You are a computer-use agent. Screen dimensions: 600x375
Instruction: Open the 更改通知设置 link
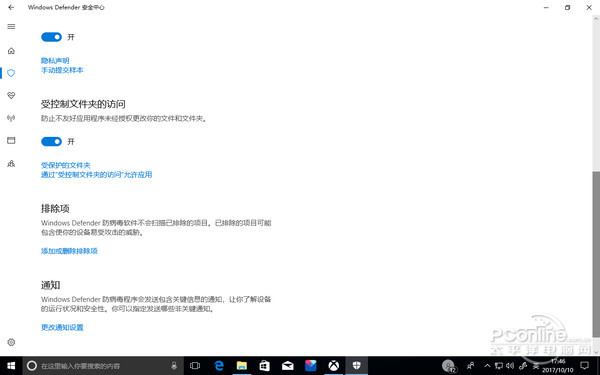coord(62,327)
